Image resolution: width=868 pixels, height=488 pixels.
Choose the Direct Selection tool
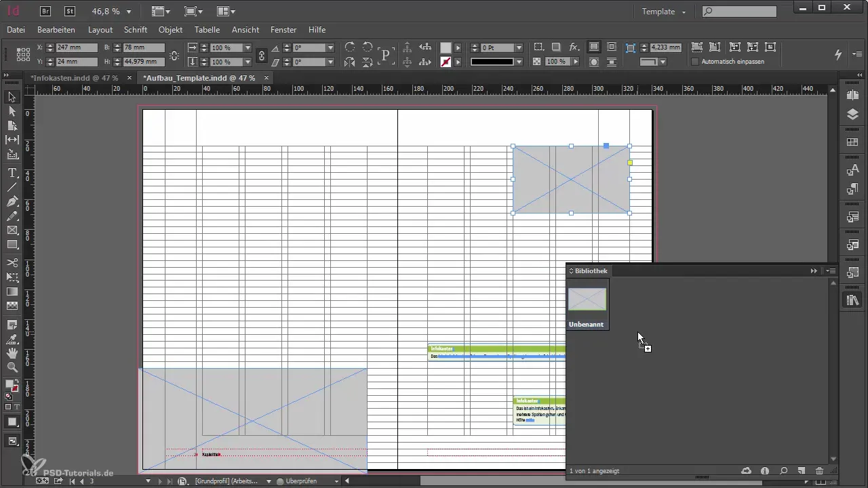[12, 111]
